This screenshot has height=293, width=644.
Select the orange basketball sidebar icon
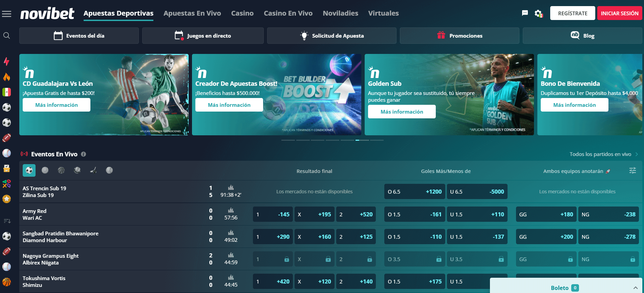(6, 282)
